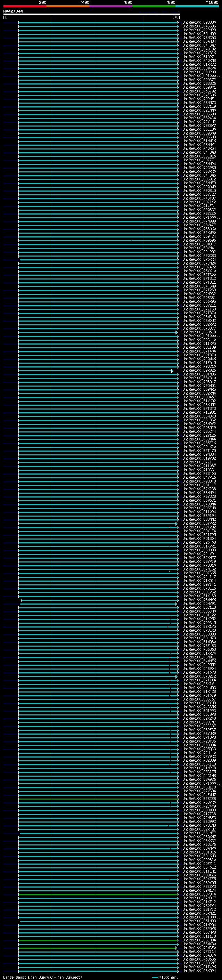The width and height of the screenshot is (222, 980).
Task: Select hit UniRef100_B1VKD2
Action: coord(199,401)
